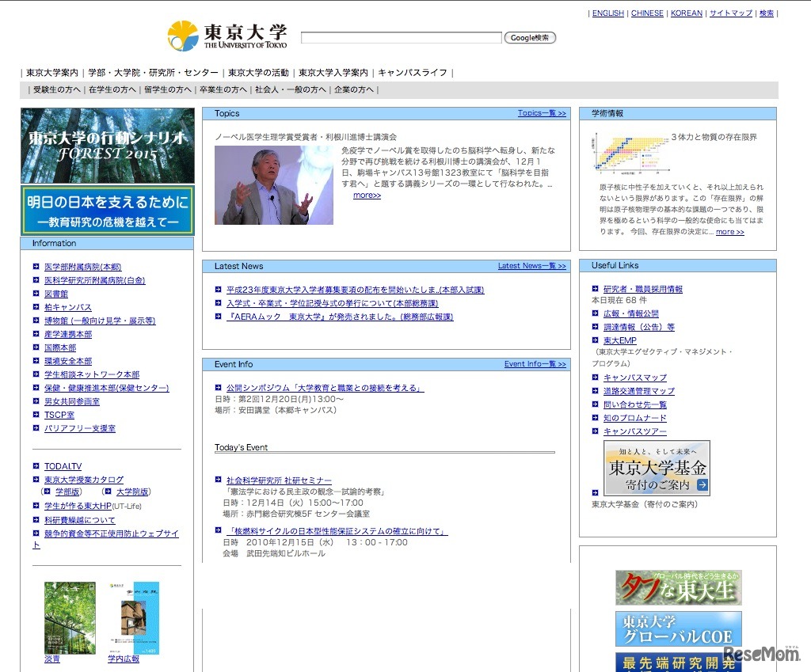
Task: Open the FOREST 2015 行動シナリオ banner
Action: pyautogui.click(x=107, y=148)
